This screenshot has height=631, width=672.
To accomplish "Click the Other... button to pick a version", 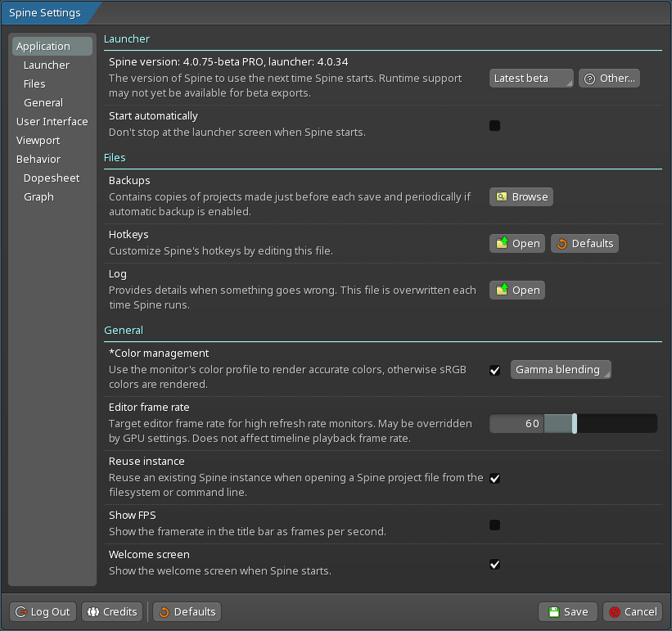I will pos(609,78).
